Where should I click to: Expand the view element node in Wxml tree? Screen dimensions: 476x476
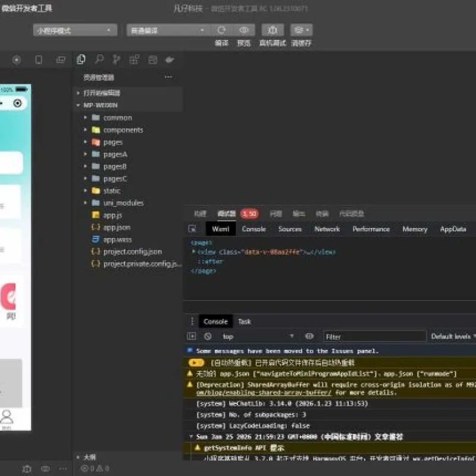pos(194,252)
